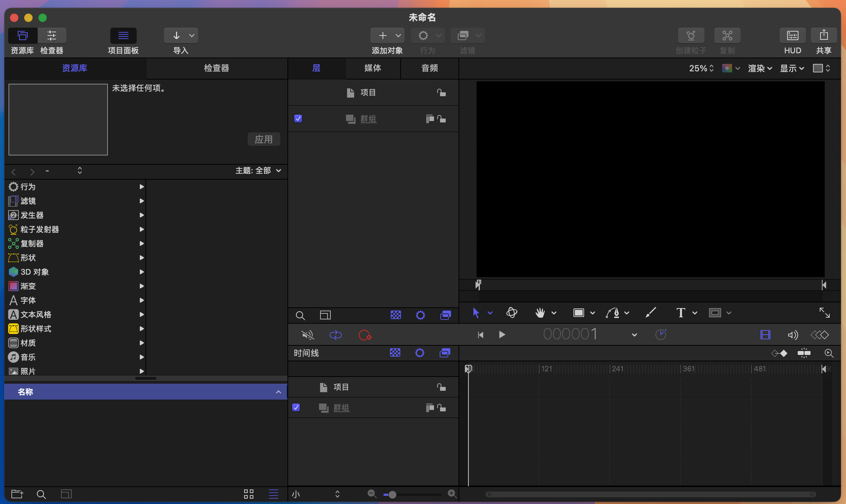Click the 创建粒子 toolbar icon
Image resolution: width=846 pixels, height=504 pixels.
[691, 35]
